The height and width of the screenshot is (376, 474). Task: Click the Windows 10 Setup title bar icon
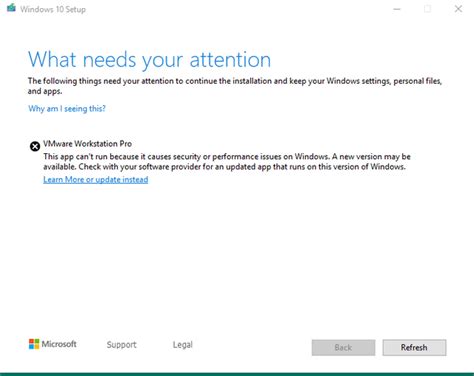tap(11, 8)
